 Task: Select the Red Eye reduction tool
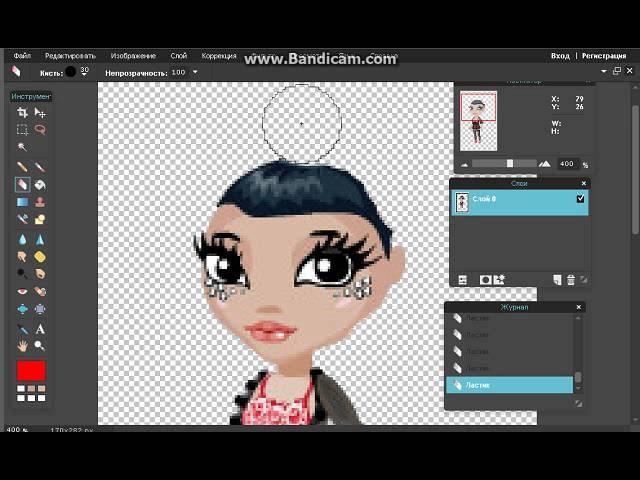point(22,291)
